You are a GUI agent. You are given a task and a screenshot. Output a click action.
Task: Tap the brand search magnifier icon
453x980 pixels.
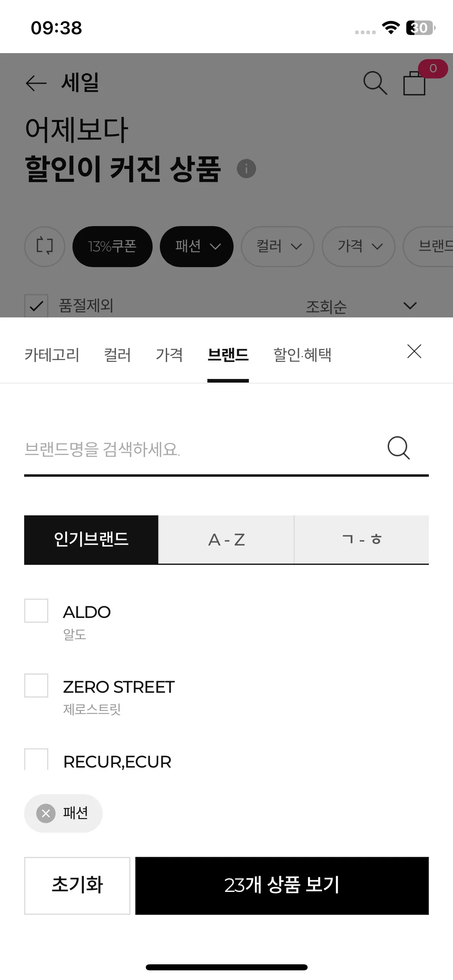click(399, 448)
